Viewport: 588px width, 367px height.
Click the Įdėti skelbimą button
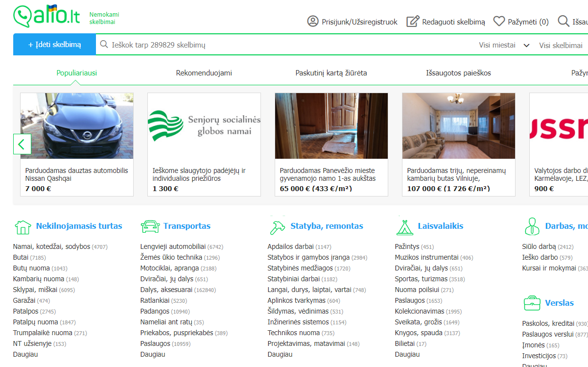(54, 45)
